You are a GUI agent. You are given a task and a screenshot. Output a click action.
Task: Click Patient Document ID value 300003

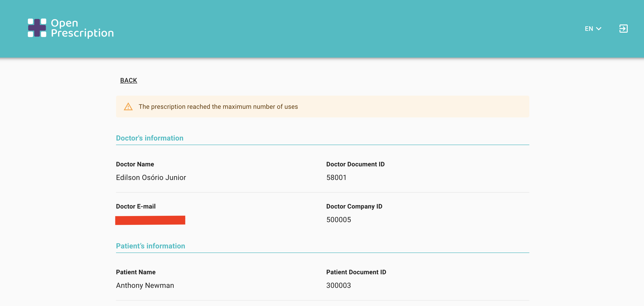coord(339,285)
